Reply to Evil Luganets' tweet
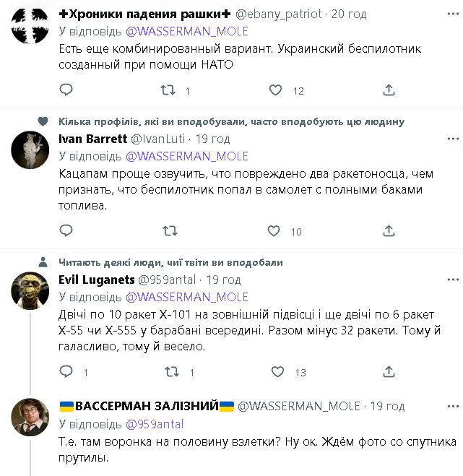Screen dimensions: 463x476 [66, 372]
